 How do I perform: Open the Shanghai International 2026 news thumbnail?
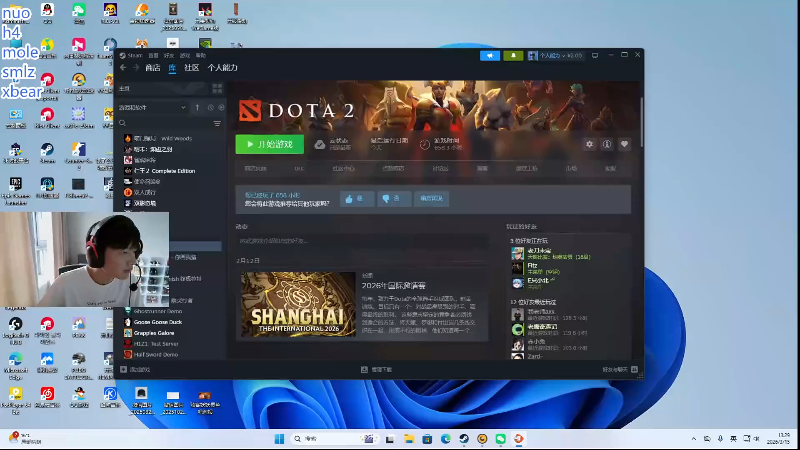[x=298, y=305]
